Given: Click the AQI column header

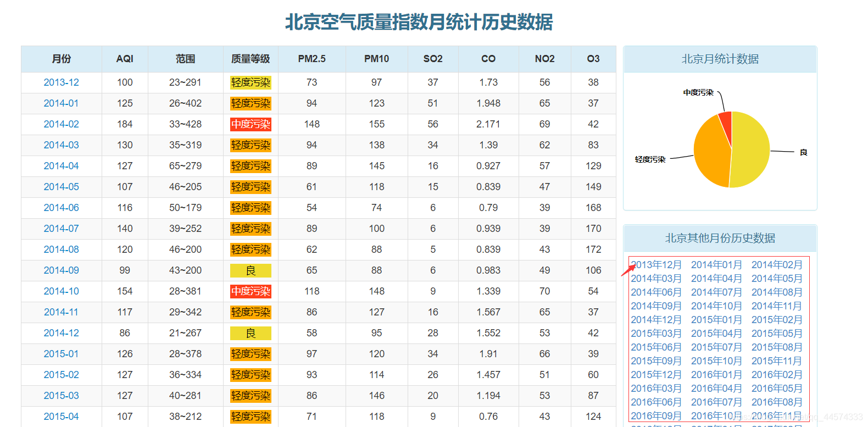Looking at the screenshot, I should 125,59.
